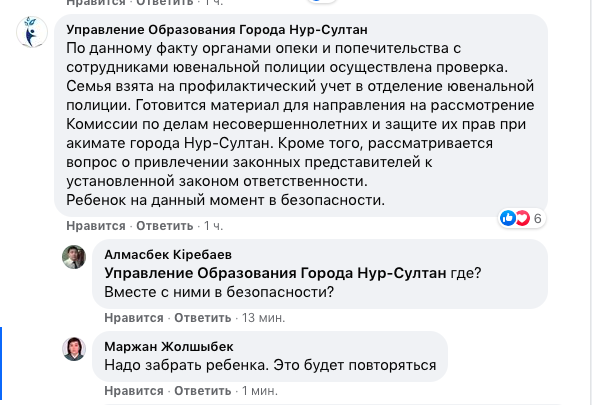Open the 13 мин. timestamp
The height and width of the screenshot is (405, 592).
click(x=264, y=318)
